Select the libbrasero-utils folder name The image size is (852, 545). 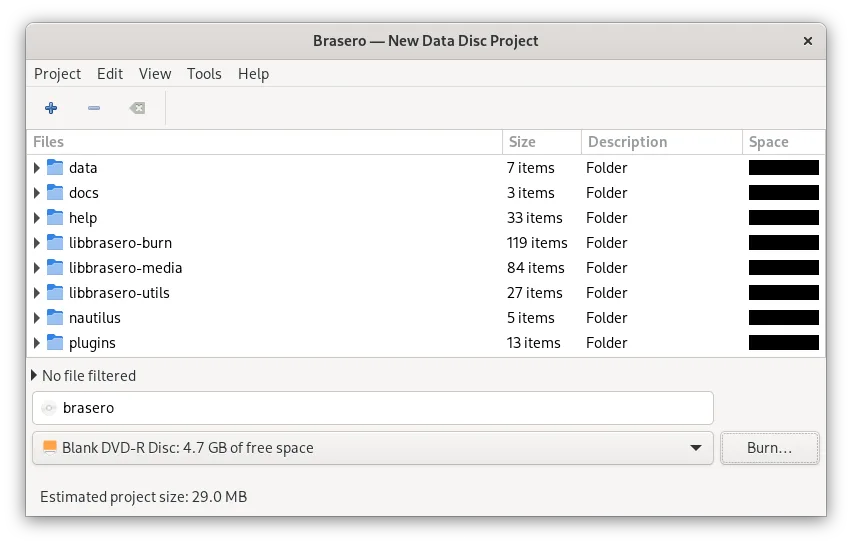pos(119,293)
